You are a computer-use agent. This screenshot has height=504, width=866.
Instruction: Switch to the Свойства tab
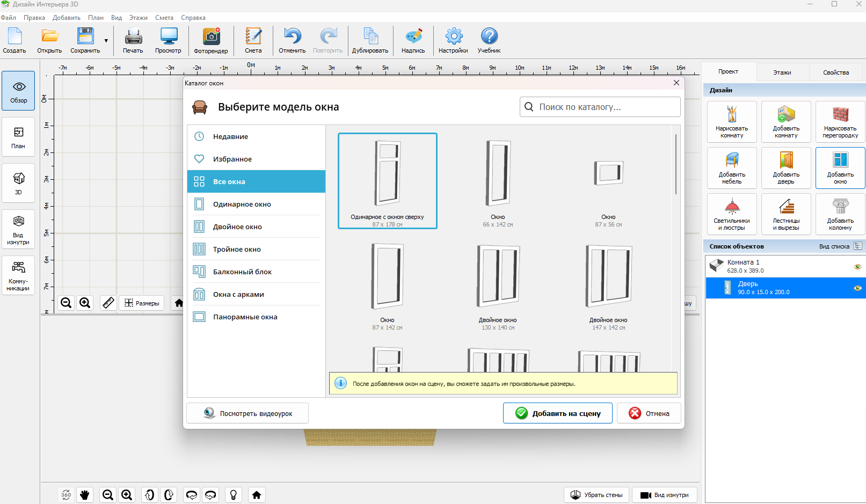(x=836, y=72)
